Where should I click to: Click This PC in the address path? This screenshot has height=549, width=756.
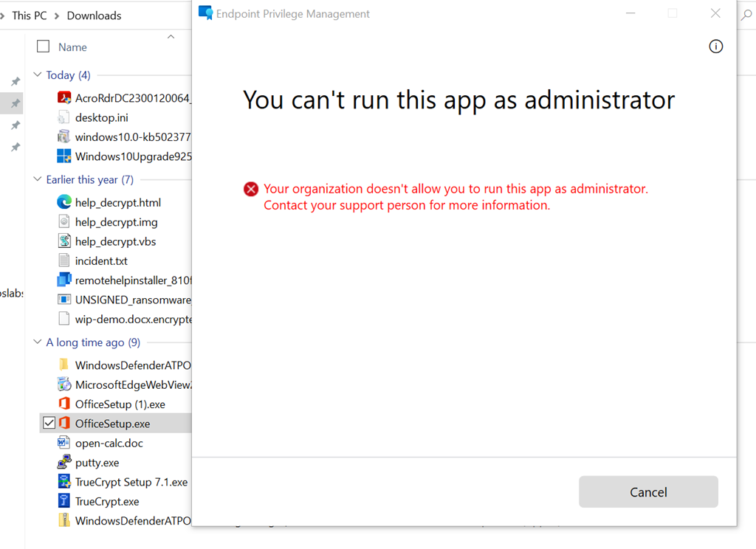30,15
